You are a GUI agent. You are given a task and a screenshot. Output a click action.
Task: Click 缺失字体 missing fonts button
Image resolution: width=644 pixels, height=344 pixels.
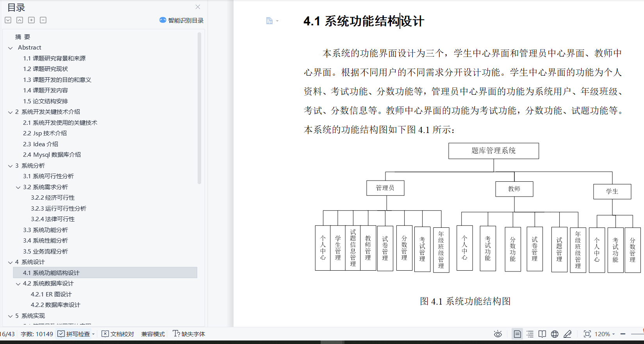(189, 334)
